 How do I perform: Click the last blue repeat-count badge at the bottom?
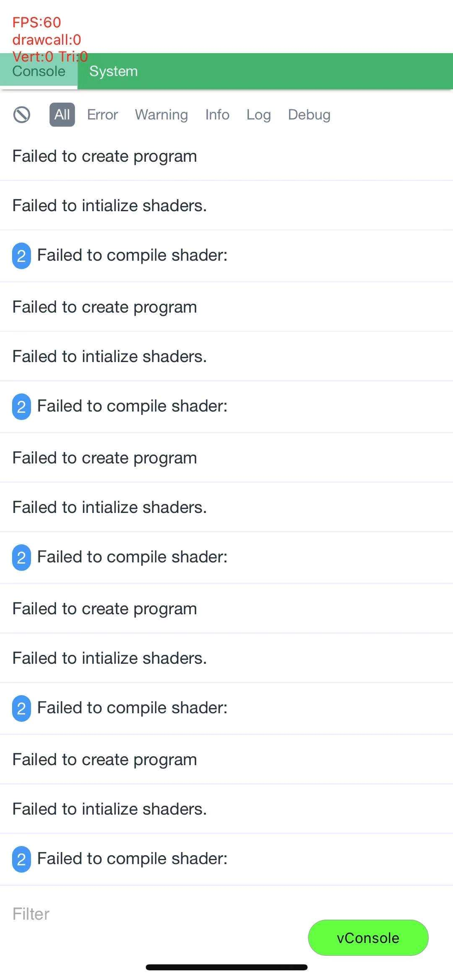point(21,859)
